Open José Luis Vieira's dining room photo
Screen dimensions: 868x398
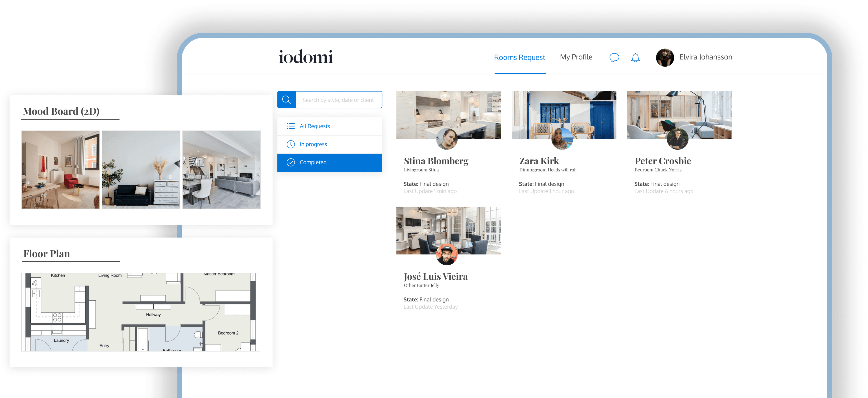(448, 230)
